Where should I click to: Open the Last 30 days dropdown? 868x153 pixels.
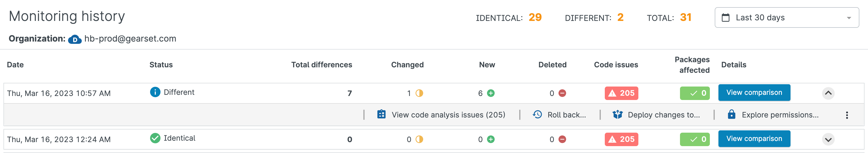click(x=786, y=17)
